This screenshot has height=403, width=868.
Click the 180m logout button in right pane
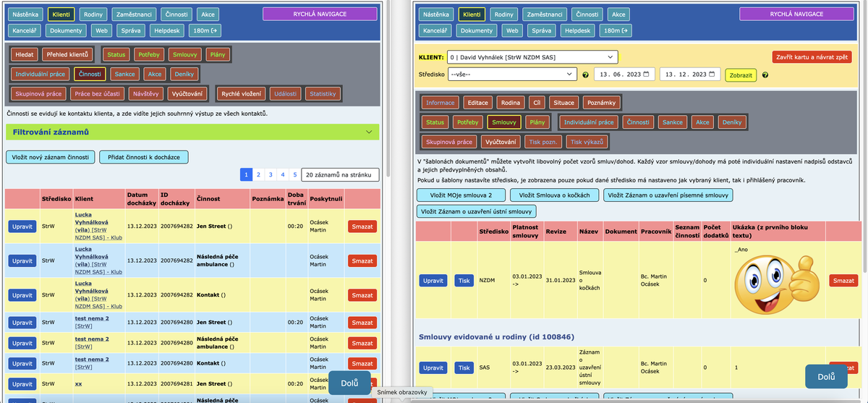(x=617, y=30)
